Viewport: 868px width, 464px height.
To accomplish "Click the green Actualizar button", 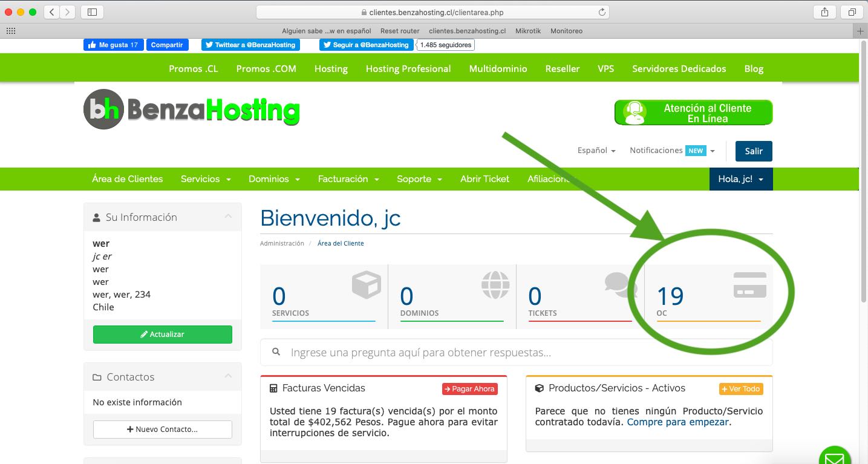I will click(x=163, y=335).
